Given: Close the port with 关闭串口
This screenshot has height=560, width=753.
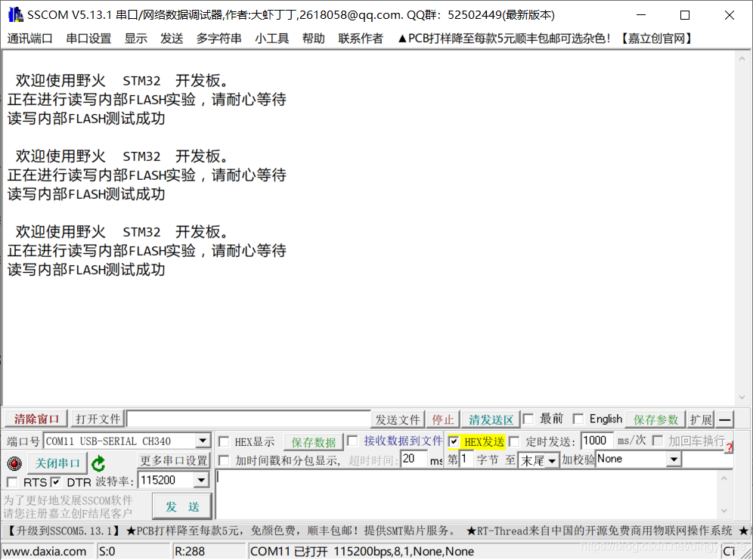Looking at the screenshot, I should (x=57, y=463).
